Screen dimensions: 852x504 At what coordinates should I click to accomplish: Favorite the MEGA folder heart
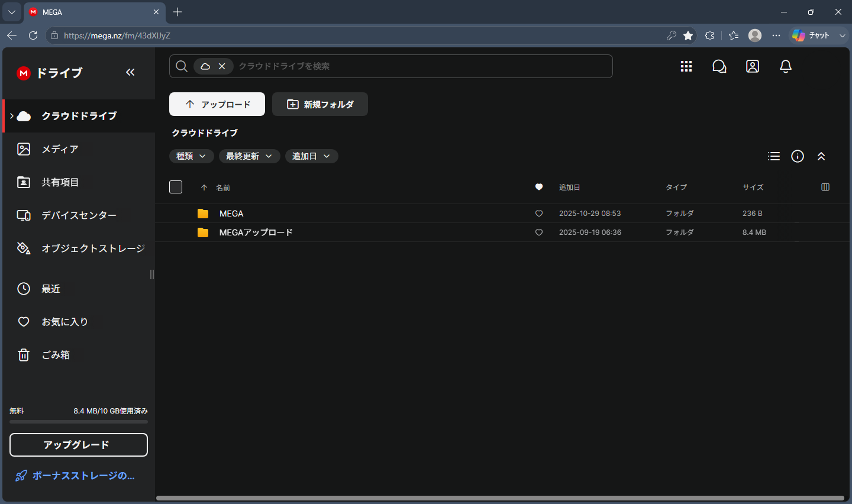pos(539,214)
